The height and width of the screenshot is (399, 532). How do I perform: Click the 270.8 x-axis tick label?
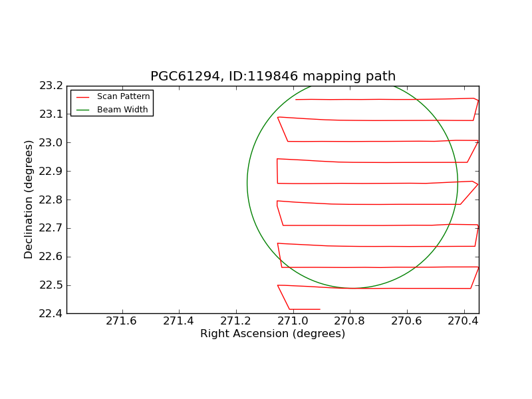[350, 321]
